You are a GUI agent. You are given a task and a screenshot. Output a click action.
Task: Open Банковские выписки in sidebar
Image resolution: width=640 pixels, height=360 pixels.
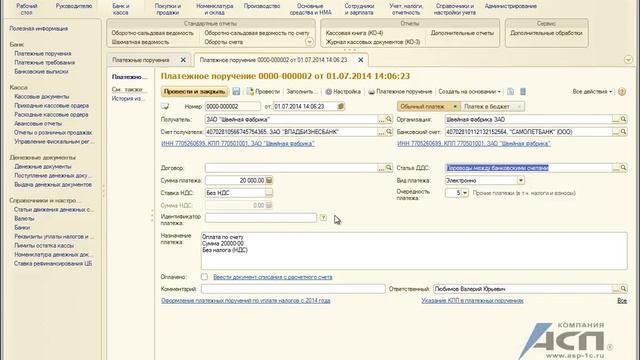pyautogui.click(x=41, y=71)
